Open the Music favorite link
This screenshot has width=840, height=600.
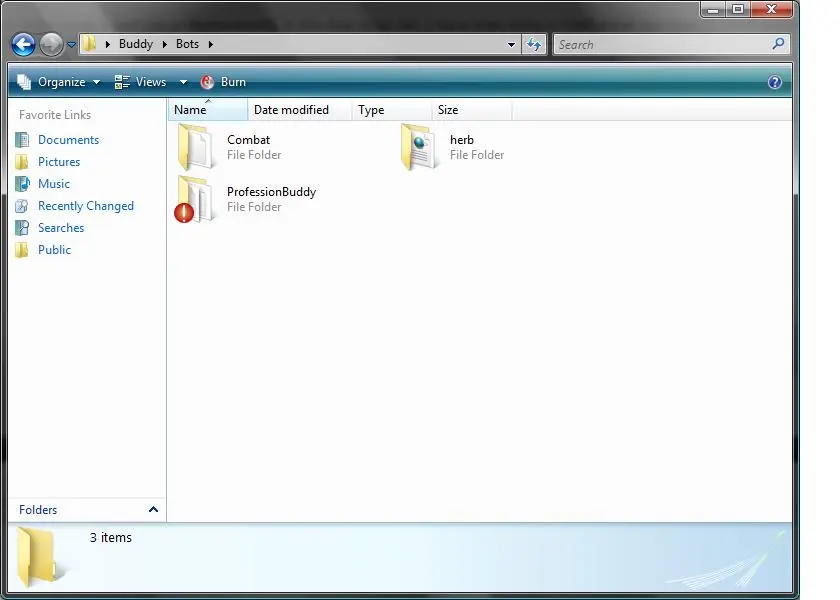54,184
